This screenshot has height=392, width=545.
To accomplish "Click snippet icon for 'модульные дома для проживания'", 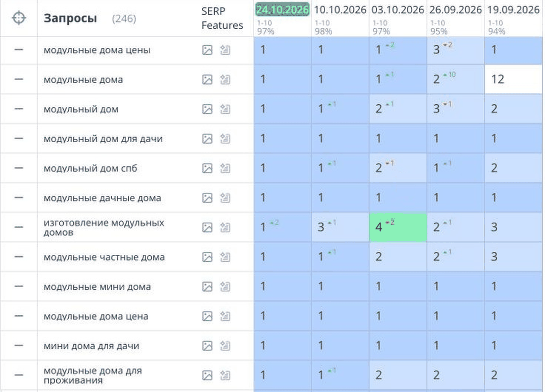I will [x=225, y=375].
